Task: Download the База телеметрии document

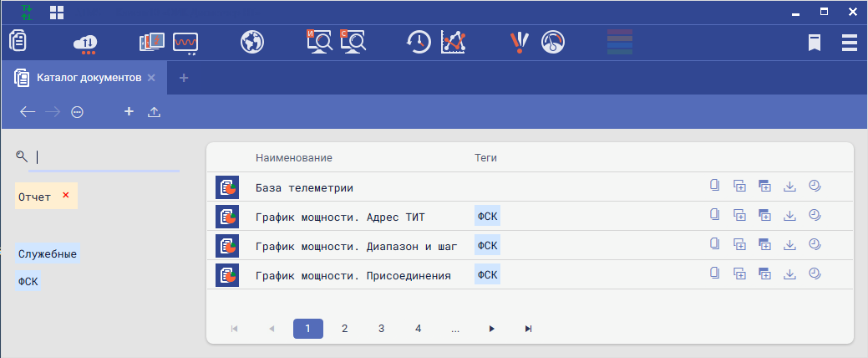Action: pyautogui.click(x=789, y=187)
